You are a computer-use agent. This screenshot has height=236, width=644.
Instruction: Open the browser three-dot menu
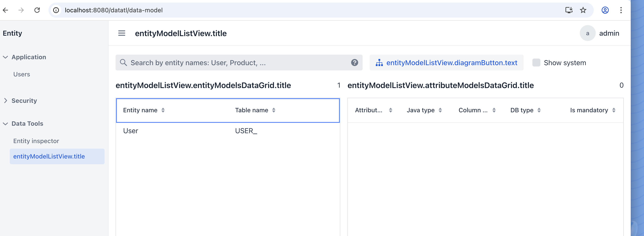pos(621,10)
